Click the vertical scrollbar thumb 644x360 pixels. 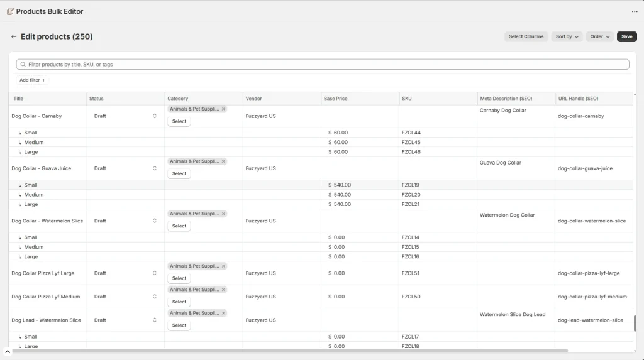635,323
